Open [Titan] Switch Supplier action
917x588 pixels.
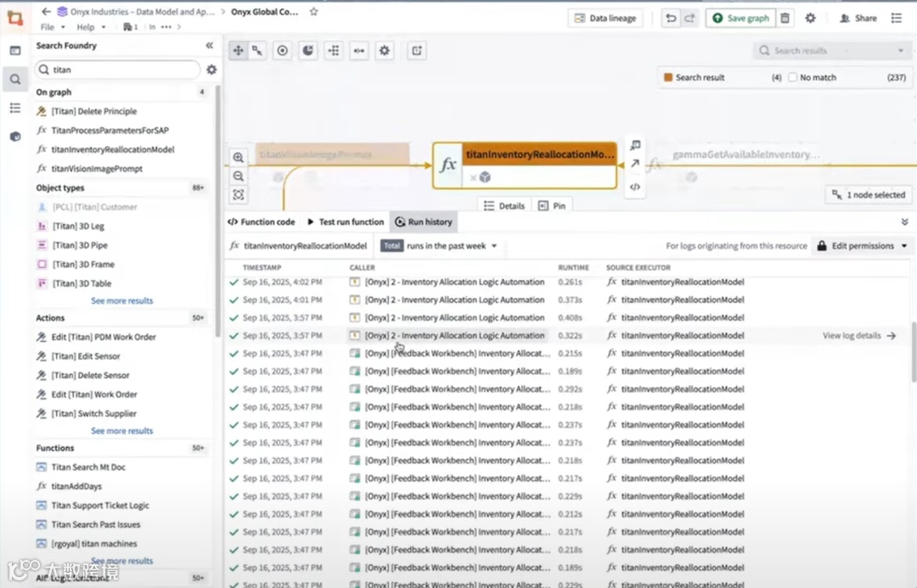(93, 414)
